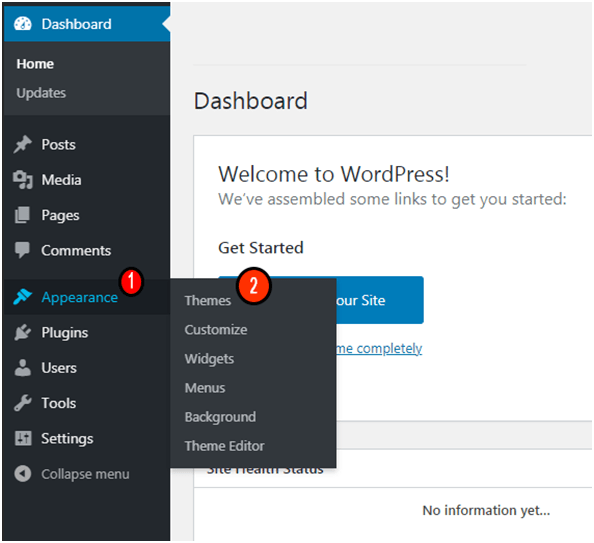Click the Tools wrench icon
Image resolution: width=594 pixels, height=543 pixels.
pyautogui.click(x=23, y=403)
